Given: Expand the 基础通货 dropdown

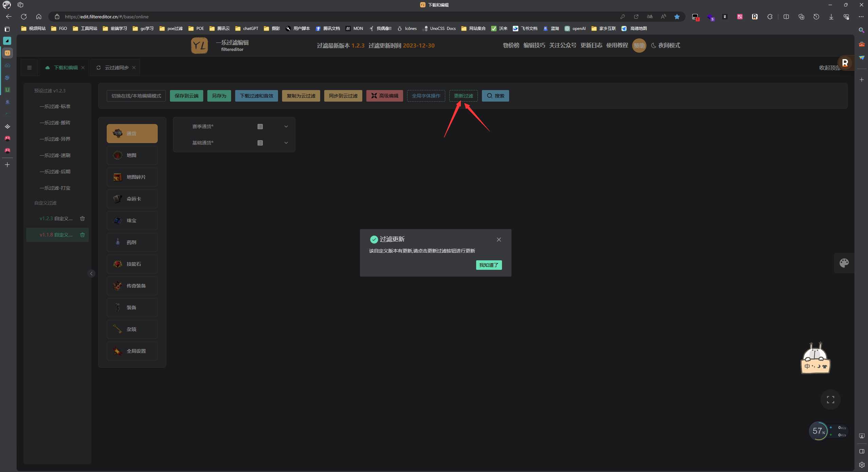Looking at the screenshot, I should (286, 143).
